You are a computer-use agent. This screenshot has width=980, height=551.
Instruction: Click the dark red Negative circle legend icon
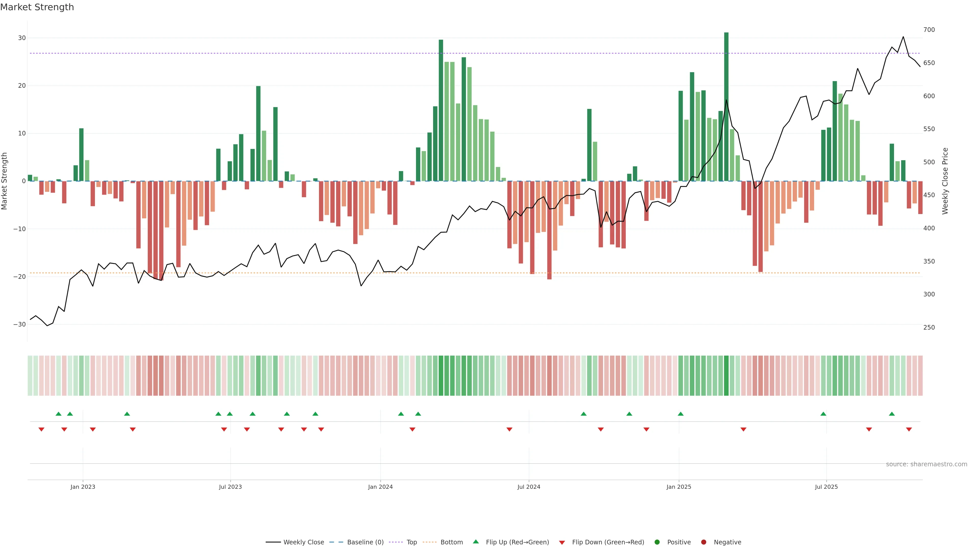coord(703,542)
